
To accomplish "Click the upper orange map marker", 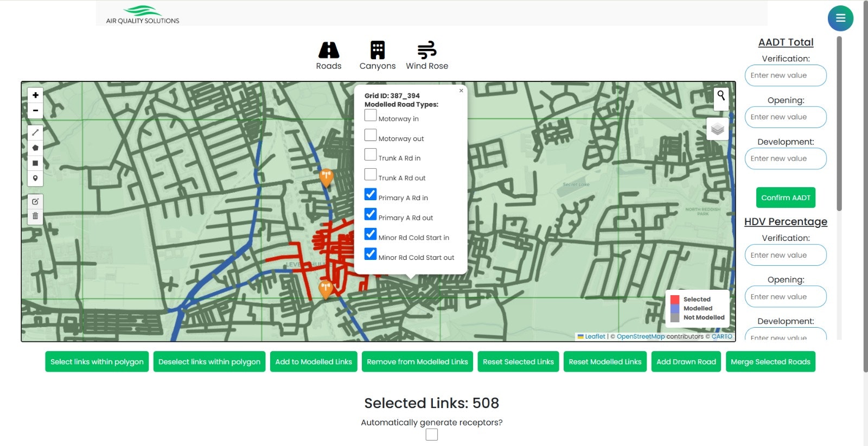I will [326, 177].
